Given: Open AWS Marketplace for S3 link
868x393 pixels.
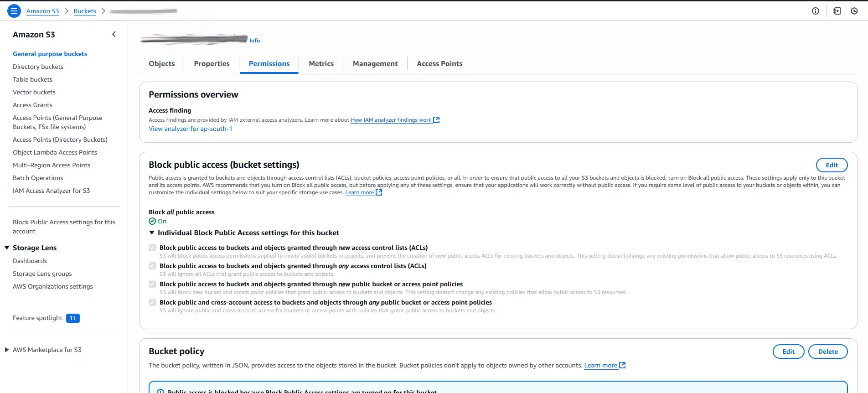Looking at the screenshot, I should click(x=47, y=350).
